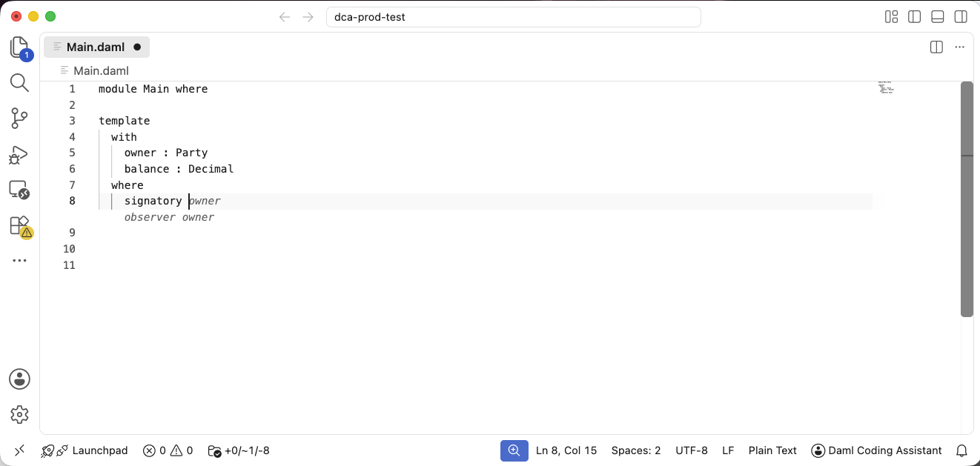The image size is (980, 466).
Task: Open the Search view in the activity bar
Action: tap(19, 82)
